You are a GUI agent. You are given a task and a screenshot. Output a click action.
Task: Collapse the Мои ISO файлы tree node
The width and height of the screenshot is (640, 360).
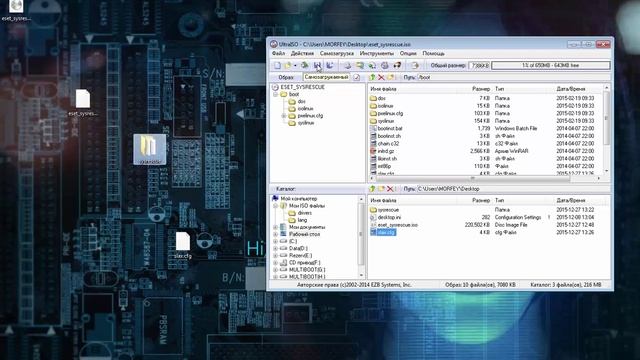click(x=276, y=206)
